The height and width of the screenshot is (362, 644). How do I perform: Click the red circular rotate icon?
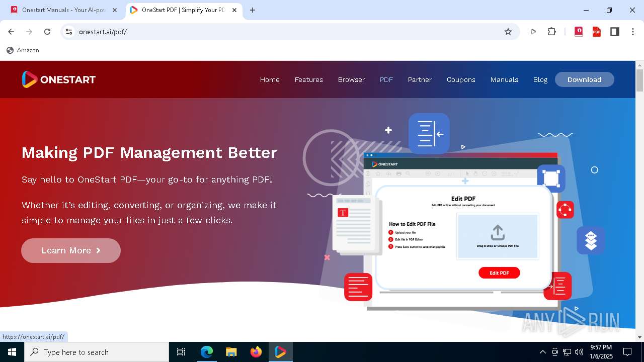point(566,210)
